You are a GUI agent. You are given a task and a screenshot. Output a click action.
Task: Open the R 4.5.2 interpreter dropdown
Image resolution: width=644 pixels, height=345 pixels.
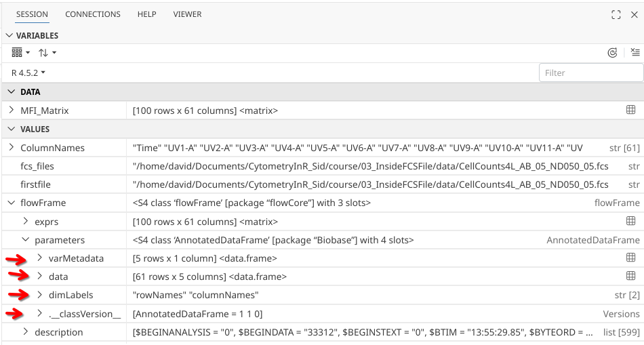tap(28, 73)
